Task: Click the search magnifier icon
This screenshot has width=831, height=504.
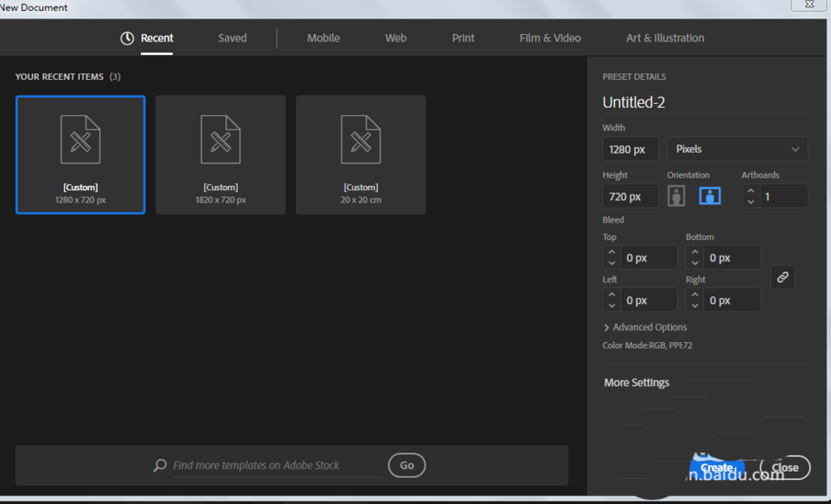Action: point(160,465)
